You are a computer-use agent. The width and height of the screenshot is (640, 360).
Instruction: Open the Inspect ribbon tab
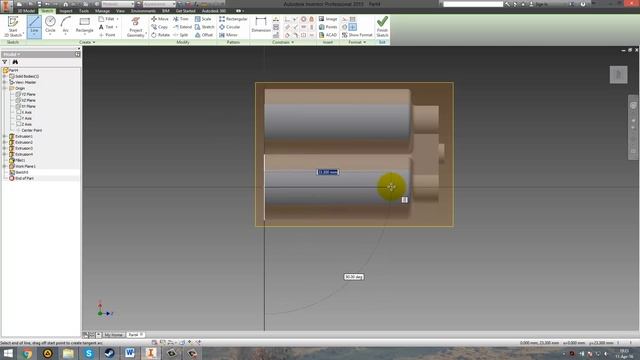[66, 11]
